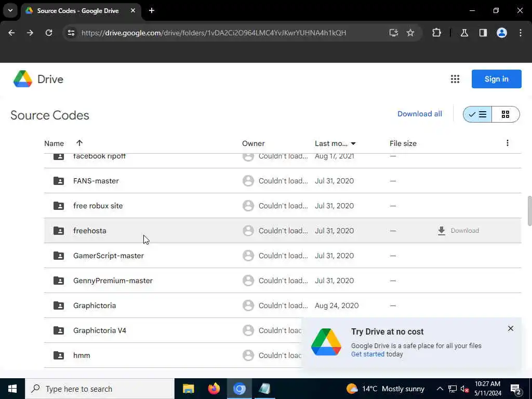Open a new browser tab
Image resolution: width=532 pixels, height=399 pixels.
pyautogui.click(x=152, y=10)
